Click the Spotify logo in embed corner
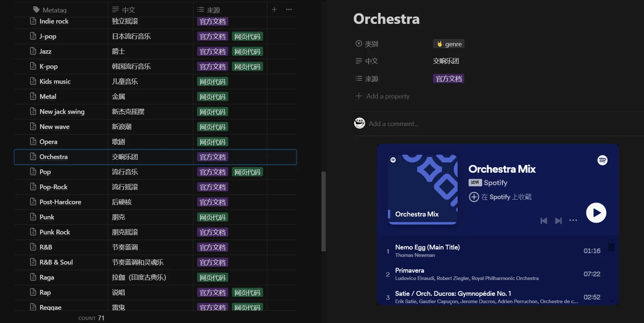Image resolution: width=644 pixels, height=323 pixels. (603, 160)
